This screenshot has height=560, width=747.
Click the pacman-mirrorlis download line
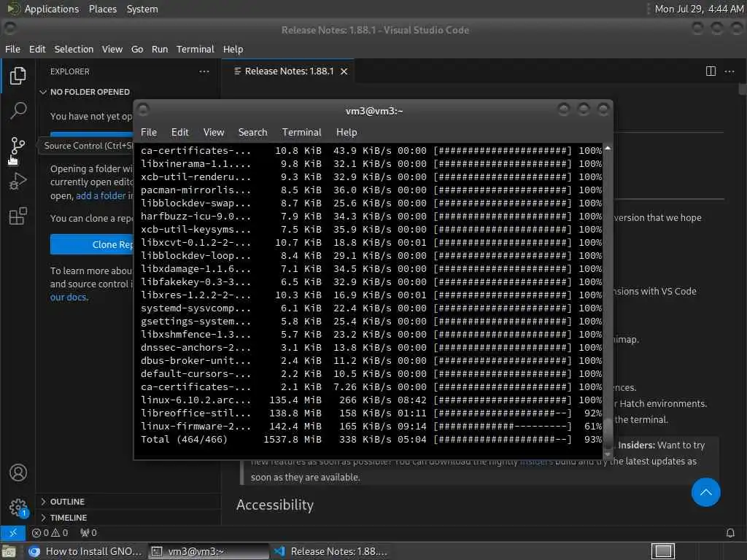pos(371,190)
